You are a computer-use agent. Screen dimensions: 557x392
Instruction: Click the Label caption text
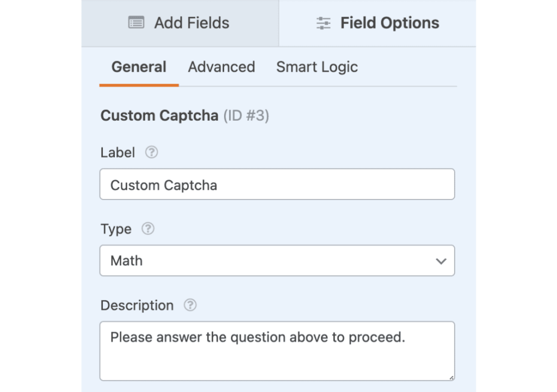coord(117,153)
